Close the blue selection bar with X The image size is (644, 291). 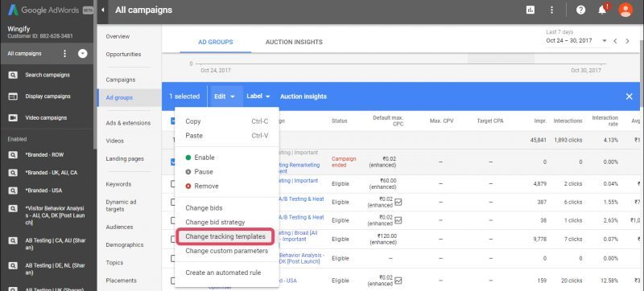point(629,96)
